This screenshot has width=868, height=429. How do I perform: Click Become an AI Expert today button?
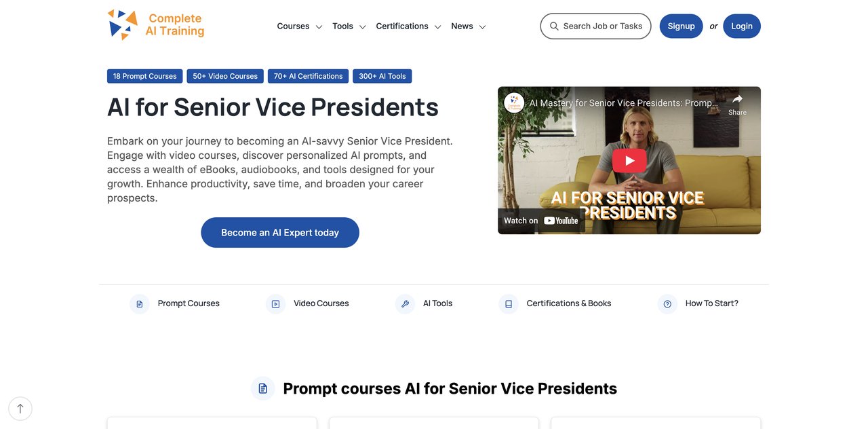click(x=280, y=232)
